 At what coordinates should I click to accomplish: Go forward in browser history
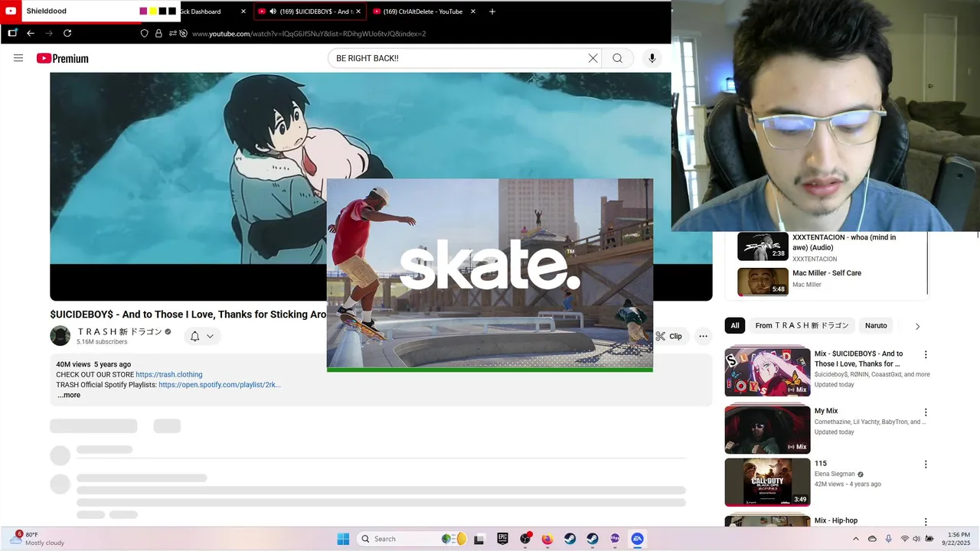point(49,33)
